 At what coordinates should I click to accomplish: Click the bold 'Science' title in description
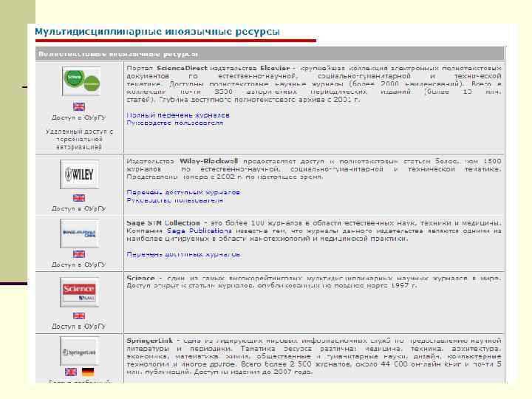140,279
